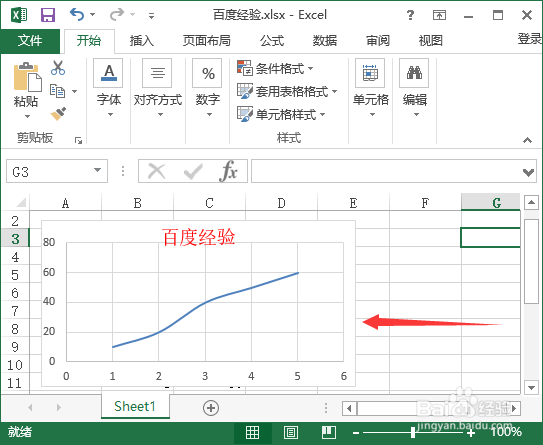Switch to Page Break Preview
This screenshot has width=543, height=445.
[x=328, y=433]
